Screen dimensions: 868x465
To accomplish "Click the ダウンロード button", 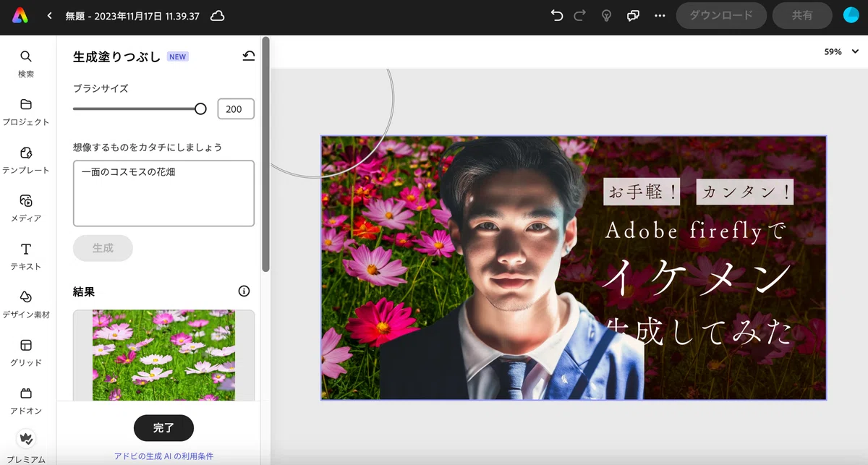I will [x=721, y=15].
